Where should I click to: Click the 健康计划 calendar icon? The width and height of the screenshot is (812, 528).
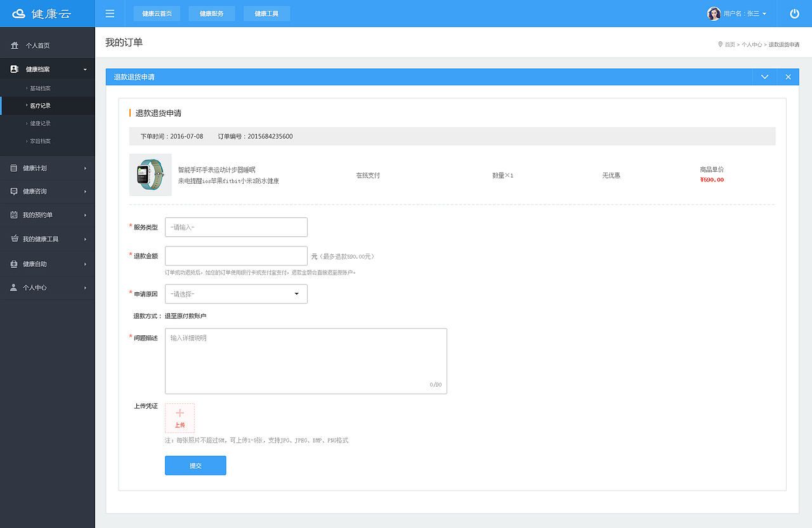[x=14, y=168]
